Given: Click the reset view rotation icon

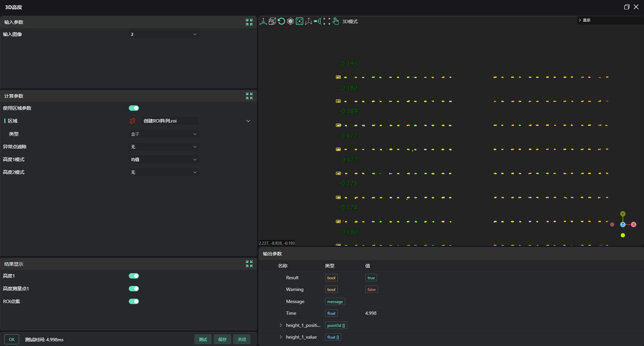Looking at the screenshot, I should coord(281,21).
